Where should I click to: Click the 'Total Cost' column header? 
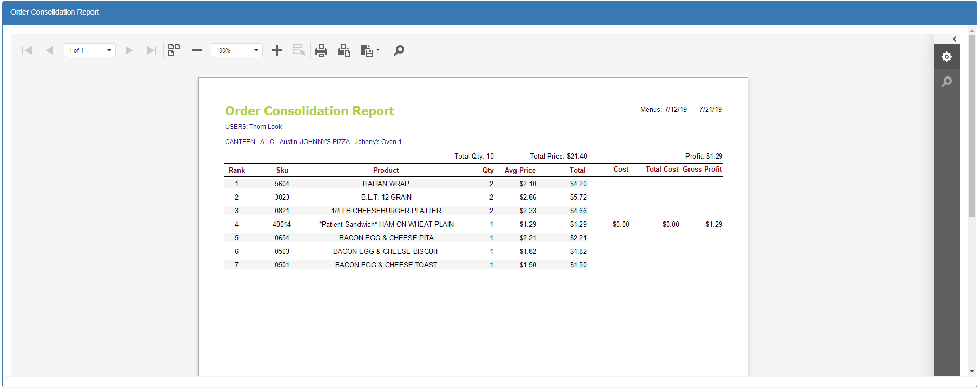662,170
